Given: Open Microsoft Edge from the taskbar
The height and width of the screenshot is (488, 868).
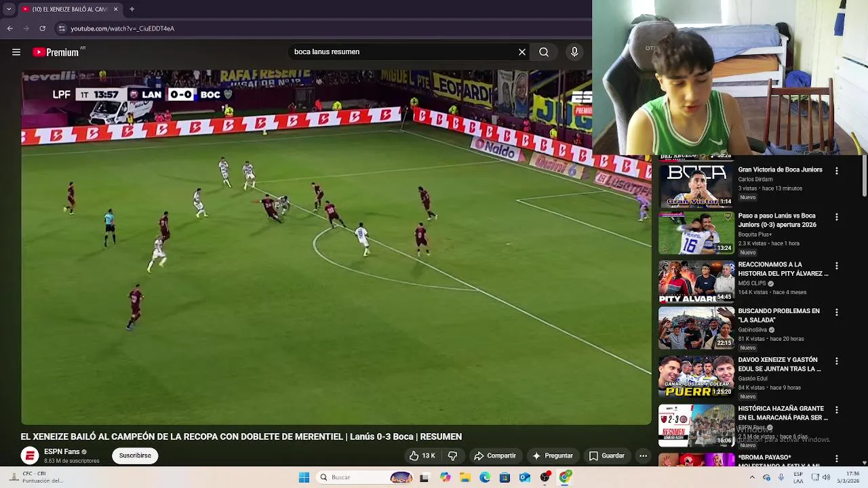Looking at the screenshot, I should click(485, 478).
